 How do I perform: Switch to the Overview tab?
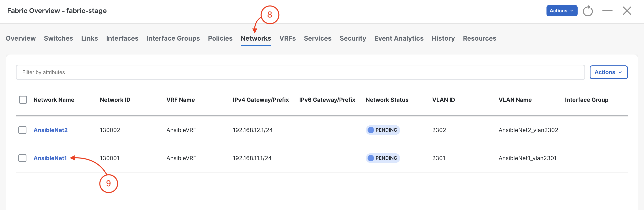[21, 38]
